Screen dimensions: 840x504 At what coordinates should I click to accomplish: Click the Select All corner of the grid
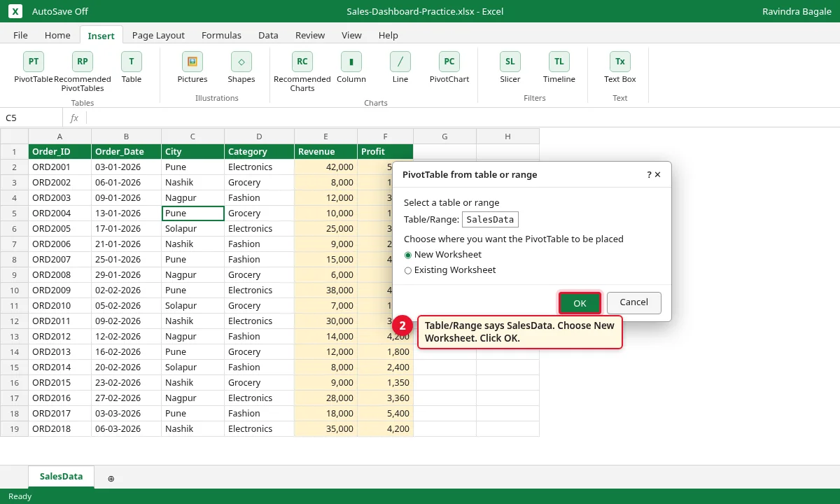tap(14, 136)
